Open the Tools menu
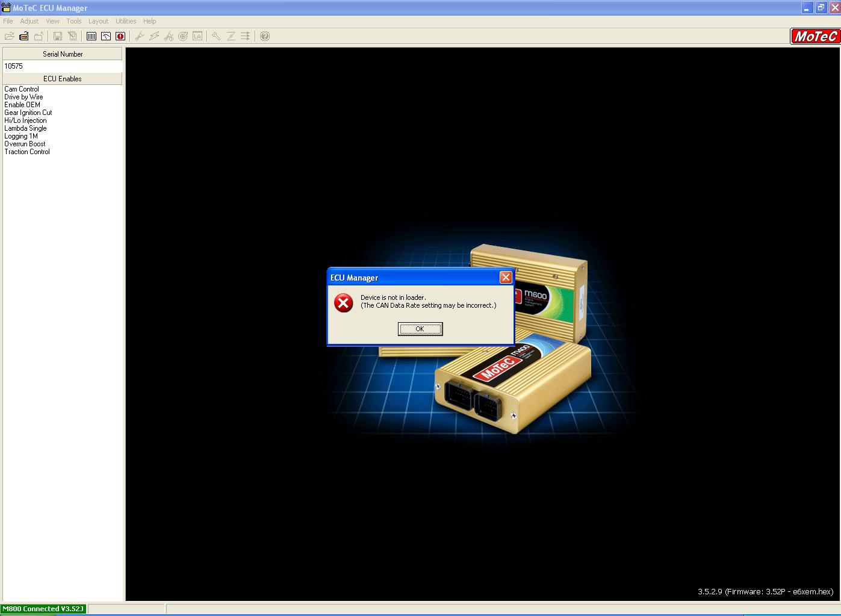 click(x=74, y=21)
